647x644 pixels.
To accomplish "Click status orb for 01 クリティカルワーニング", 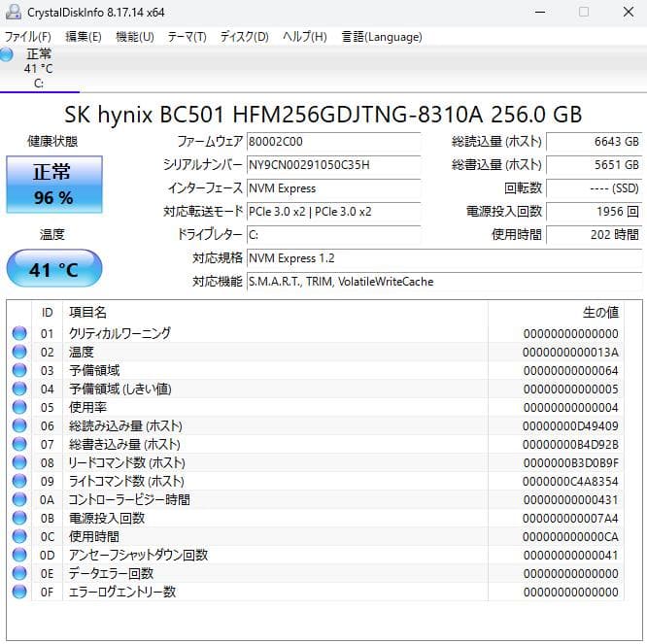I will pyautogui.click(x=19, y=333).
